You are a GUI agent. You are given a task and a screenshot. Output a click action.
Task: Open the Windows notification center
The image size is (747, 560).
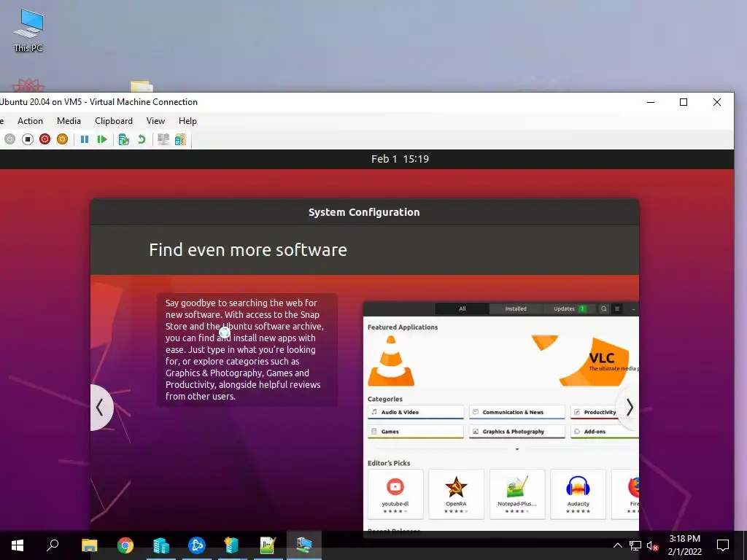point(723,545)
